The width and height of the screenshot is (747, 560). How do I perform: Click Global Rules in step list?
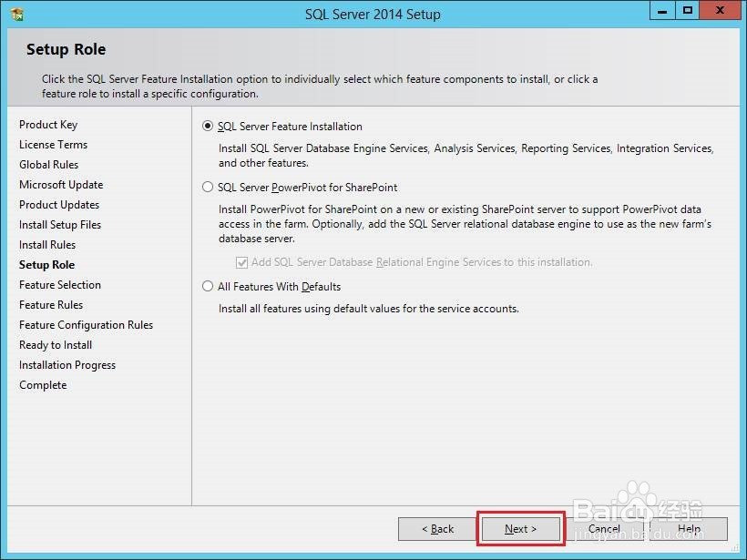click(x=48, y=165)
